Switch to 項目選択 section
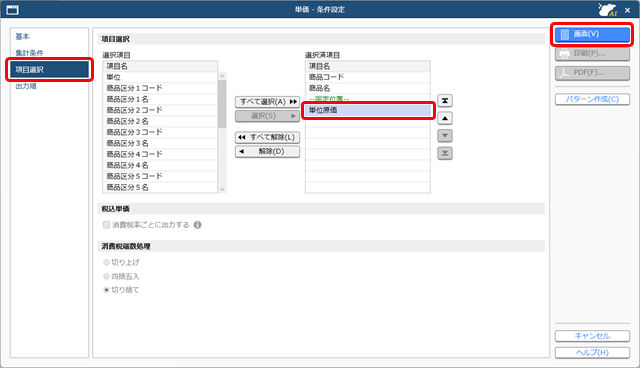Viewport: 640px width, 368px height. tap(49, 70)
